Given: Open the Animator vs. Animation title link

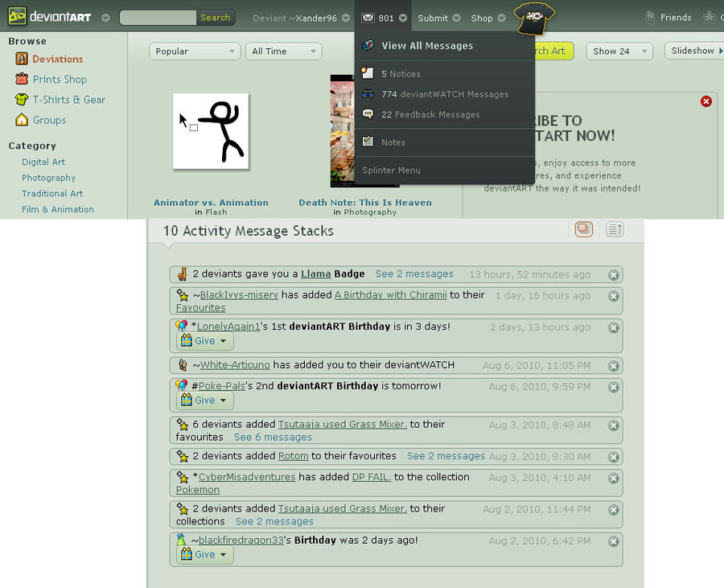Looking at the screenshot, I should (211, 202).
